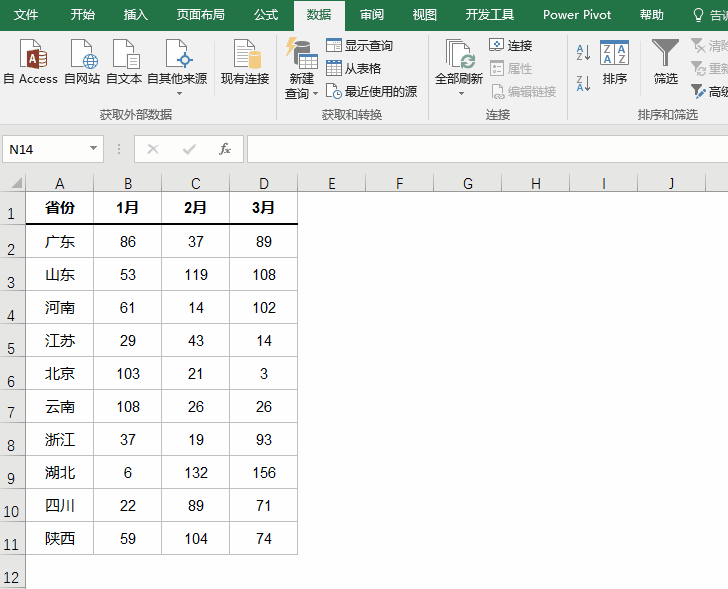Screen dimensions: 728x589
Task: Switch to the 公式 Formulas tab
Action: [266, 15]
